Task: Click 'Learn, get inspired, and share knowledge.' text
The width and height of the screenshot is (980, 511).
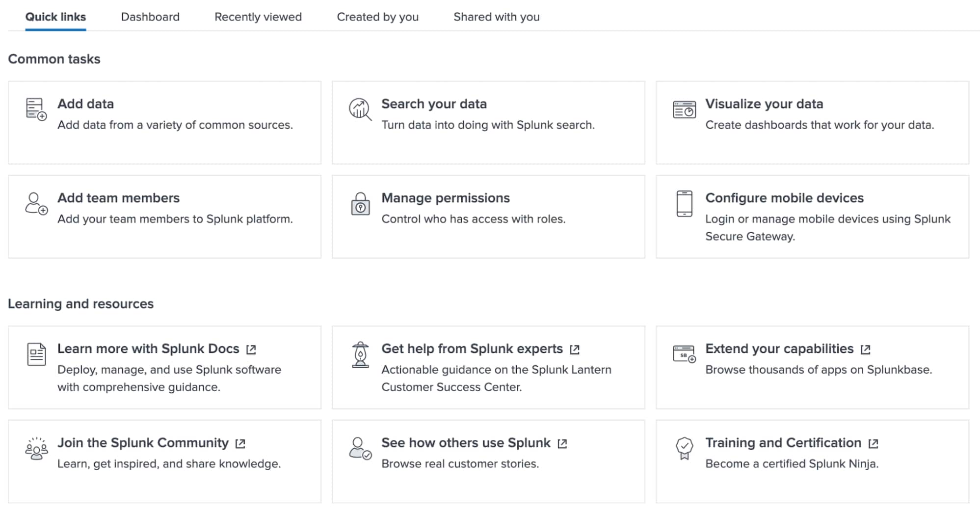Action: tap(169, 464)
